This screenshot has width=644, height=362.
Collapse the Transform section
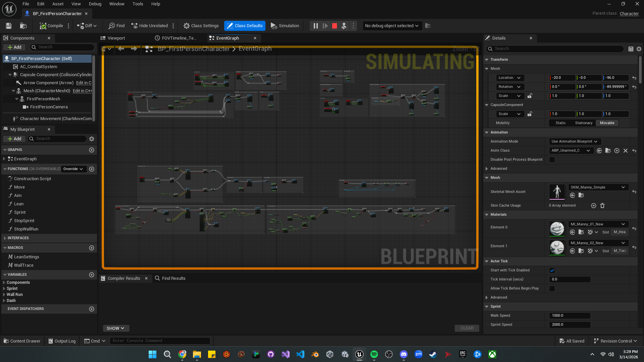tap(487, 60)
